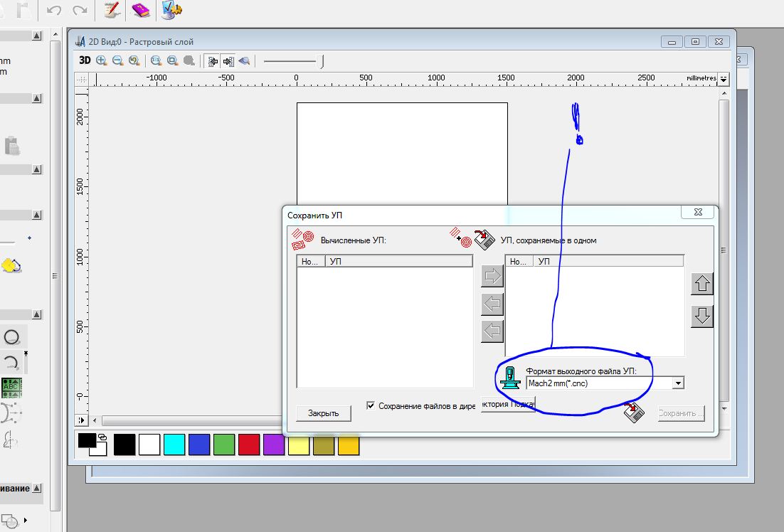Click the paste clipboard icon in left panel
The width and height of the screenshot is (784, 532).
pyautogui.click(x=12, y=146)
